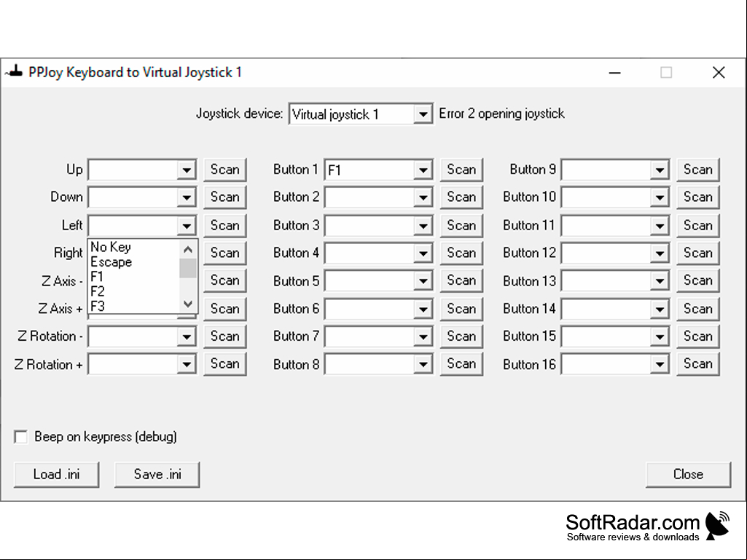Click the Save .ini button

click(157, 474)
